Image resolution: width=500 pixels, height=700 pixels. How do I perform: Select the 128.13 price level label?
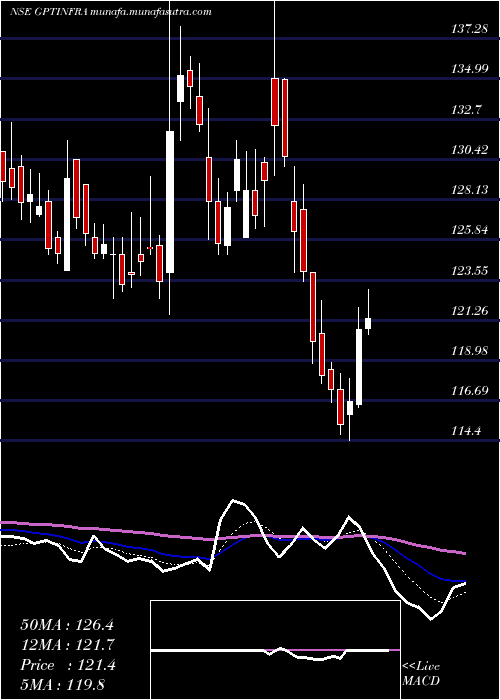pyautogui.click(x=472, y=190)
